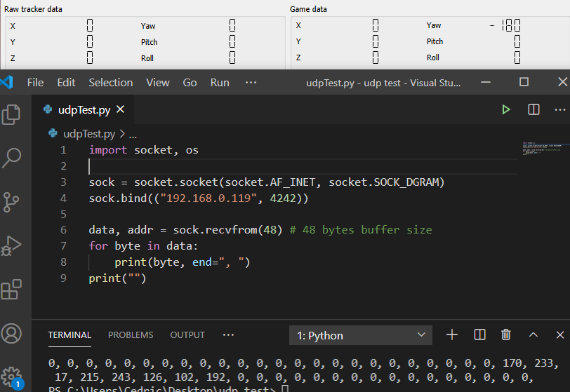The image size is (570, 392).
Task: Click 'sock.recvfrom(48)' on line 6
Action: (x=227, y=229)
